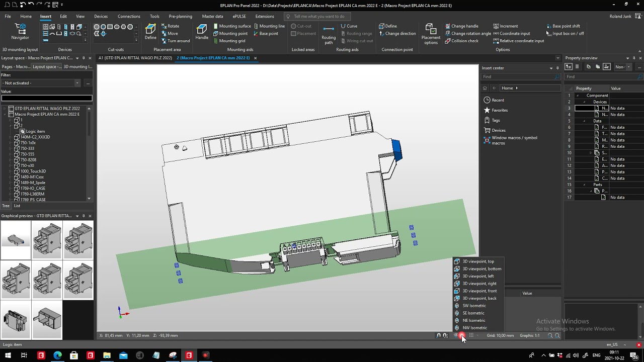
Task: Start a Routing path
Action: point(329,34)
